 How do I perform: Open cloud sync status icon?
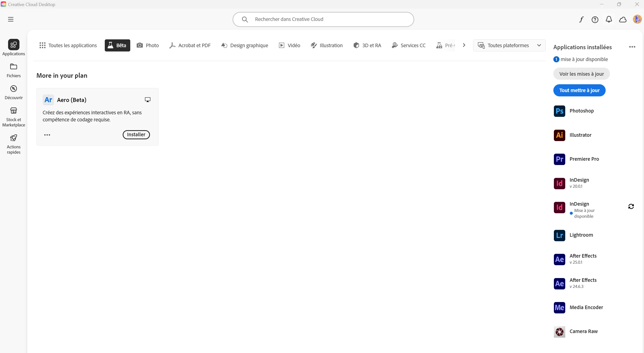point(623,19)
